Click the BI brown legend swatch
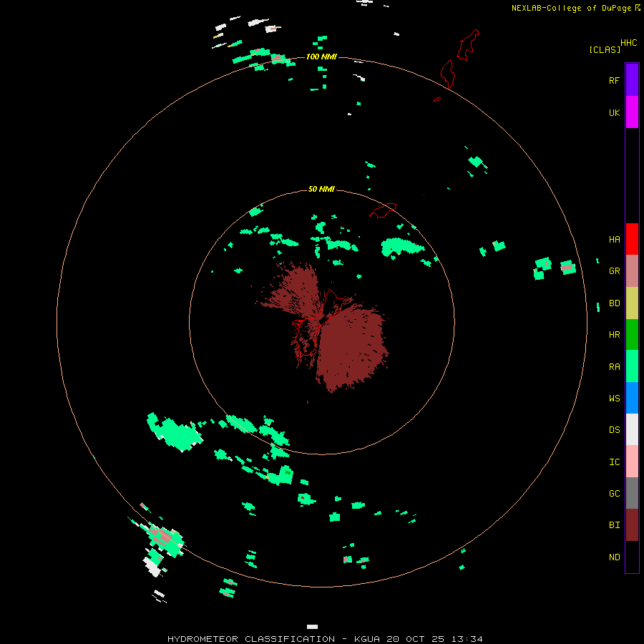Image resolution: width=644 pixels, height=644 pixels. click(632, 525)
